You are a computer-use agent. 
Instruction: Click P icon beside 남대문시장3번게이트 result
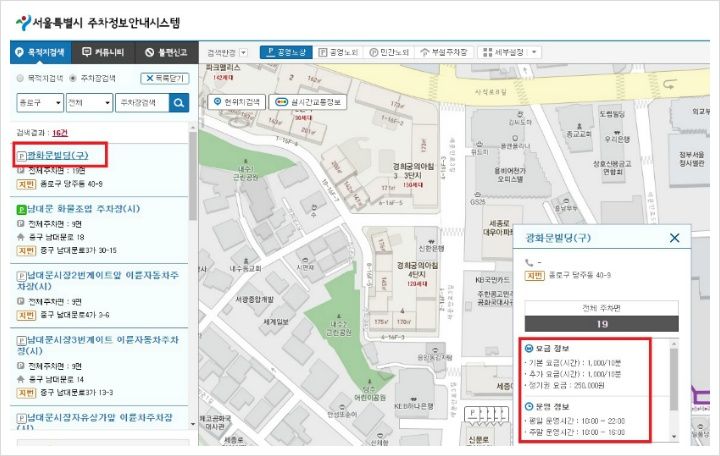point(22,341)
